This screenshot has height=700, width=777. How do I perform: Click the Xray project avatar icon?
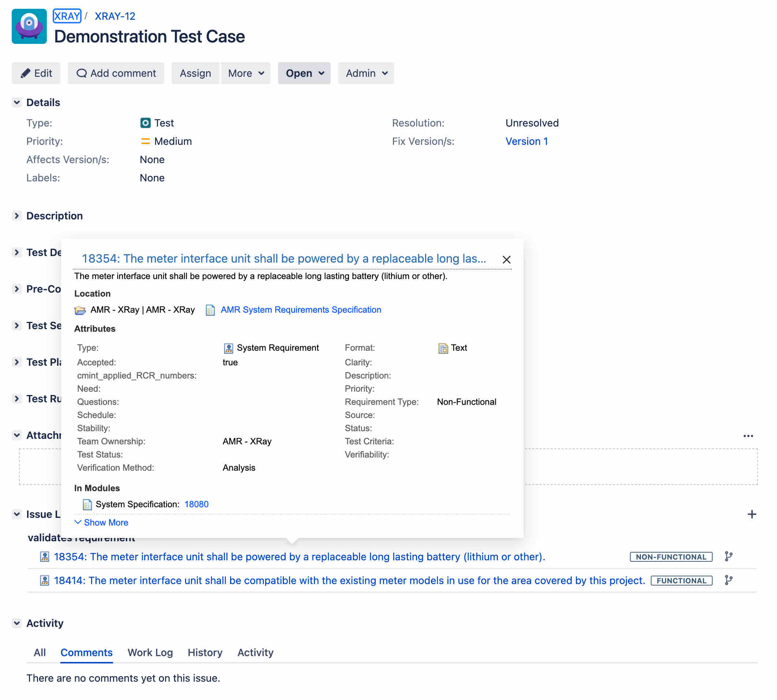coord(29,26)
